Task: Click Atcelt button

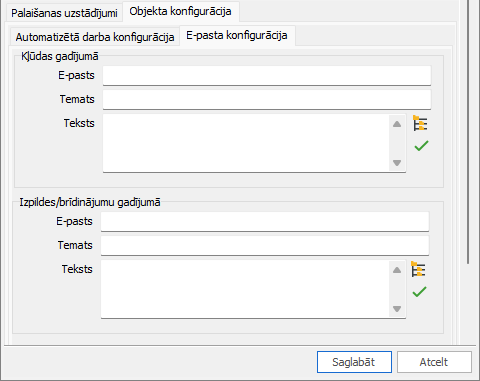Action: pos(434,362)
